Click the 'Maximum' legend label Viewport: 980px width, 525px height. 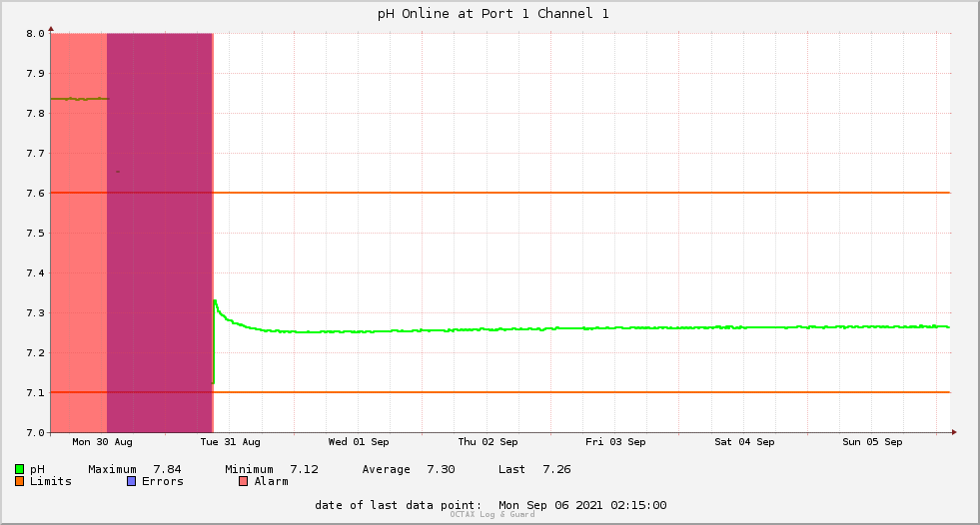113,469
